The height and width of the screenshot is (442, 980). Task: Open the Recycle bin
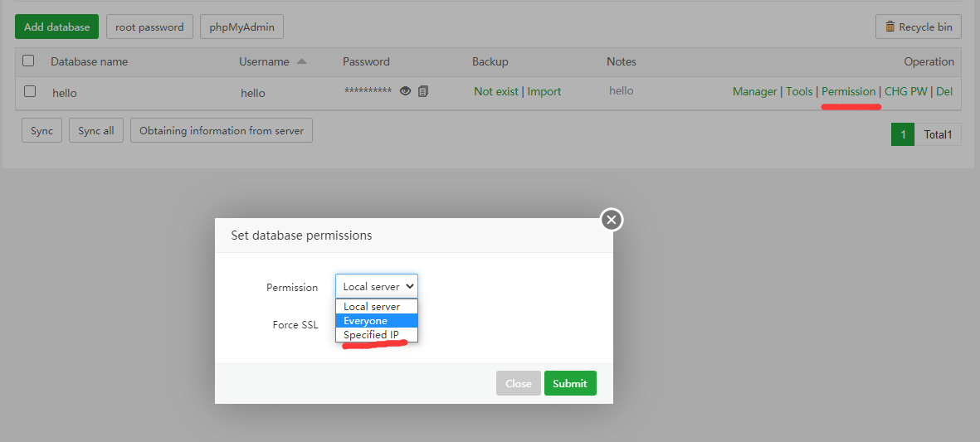click(x=918, y=27)
